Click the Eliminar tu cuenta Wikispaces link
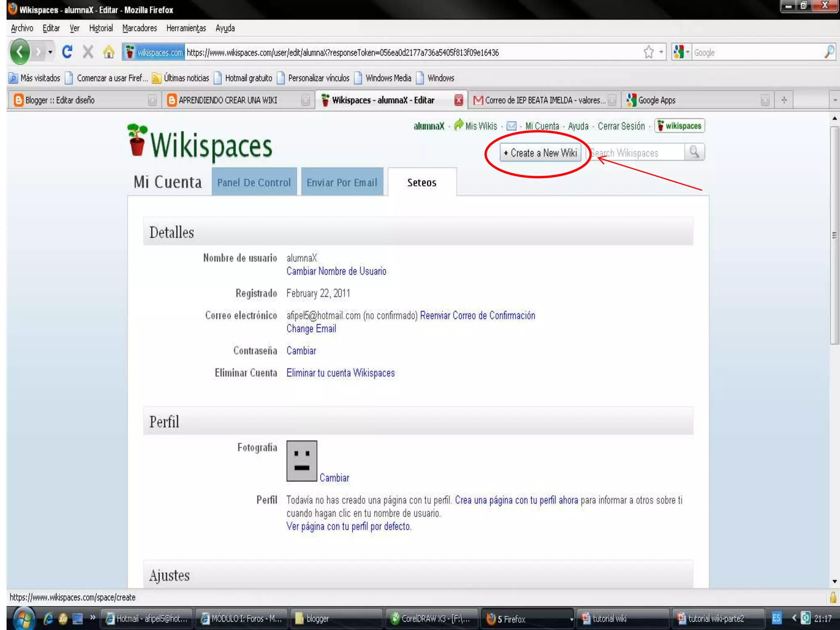Screen dimensions: 840x630 pos(340,373)
